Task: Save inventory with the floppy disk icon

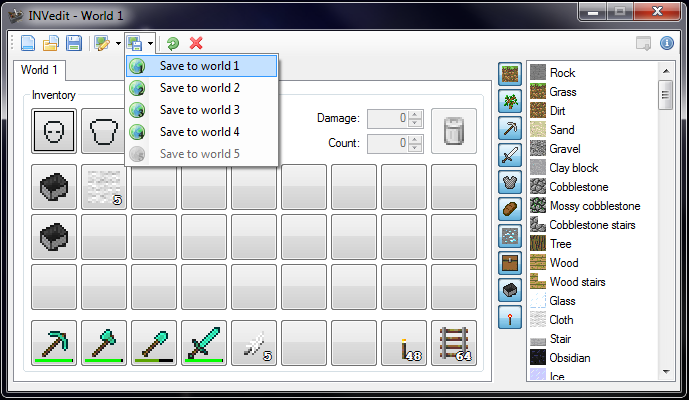Action: pos(74,43)
